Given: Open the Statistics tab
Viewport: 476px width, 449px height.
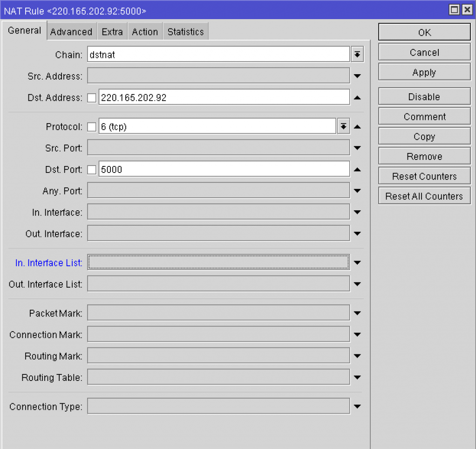Looking at the screenshot, I should (185, 32).
